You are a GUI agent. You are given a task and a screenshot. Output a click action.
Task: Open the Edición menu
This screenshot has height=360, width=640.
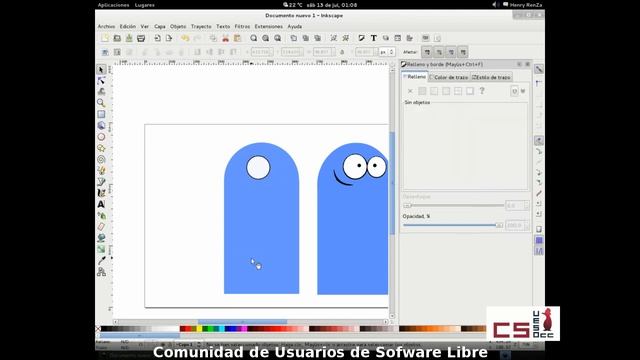tap(127, 27)
